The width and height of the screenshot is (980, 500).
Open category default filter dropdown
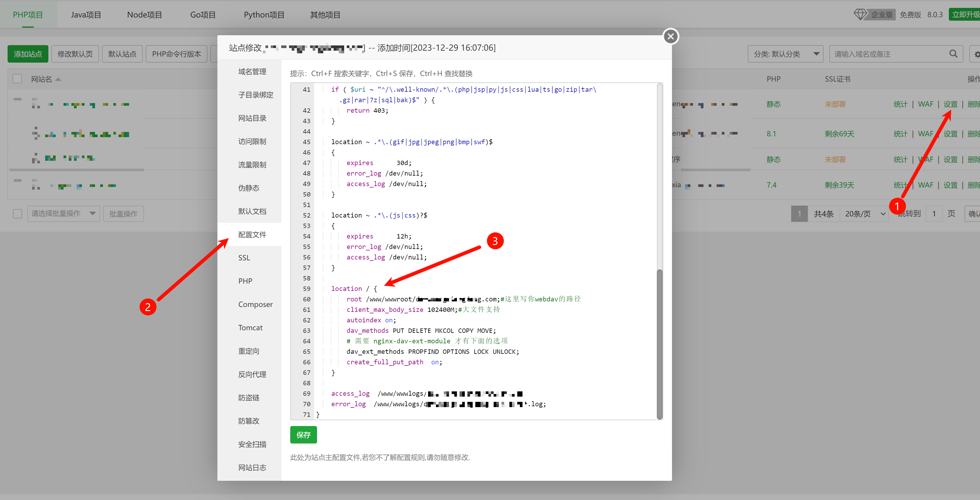[785, 54]
